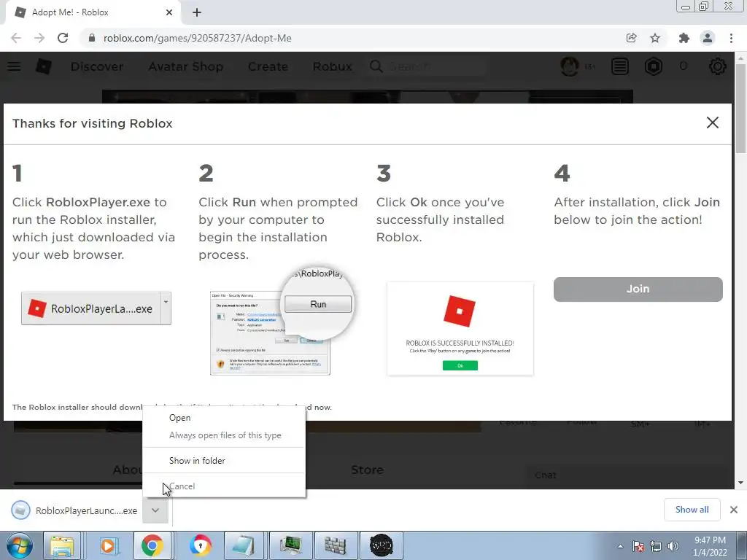Open the Action Center flag icon
The image size is (747, 560).
pos(638,546)
